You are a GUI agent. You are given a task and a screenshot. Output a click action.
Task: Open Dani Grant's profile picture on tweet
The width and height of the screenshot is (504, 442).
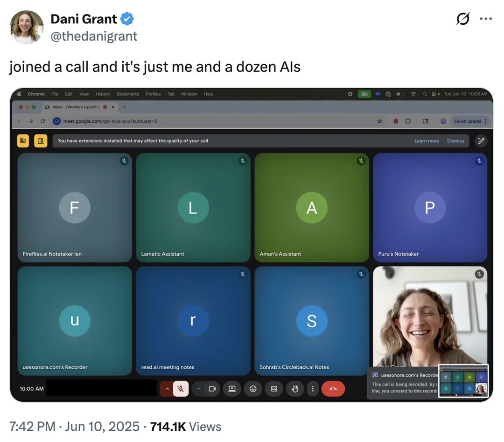coord(27,28)
